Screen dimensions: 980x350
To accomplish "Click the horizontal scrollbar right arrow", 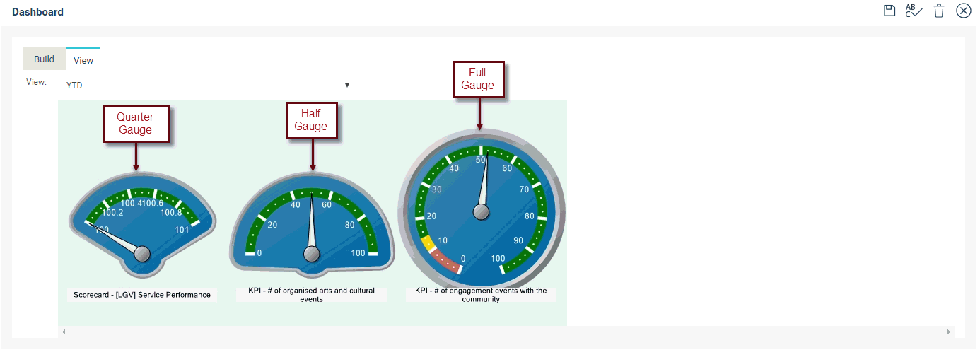I will click(x=949, y=332).
